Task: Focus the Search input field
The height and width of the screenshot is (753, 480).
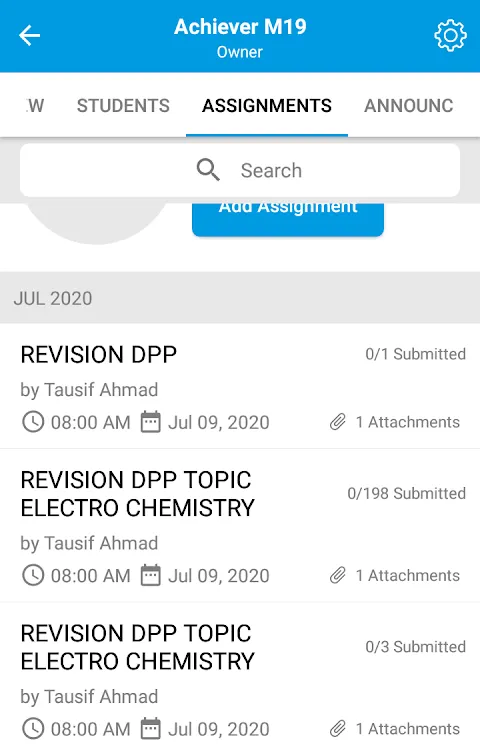Action: (x=240, y=170)
